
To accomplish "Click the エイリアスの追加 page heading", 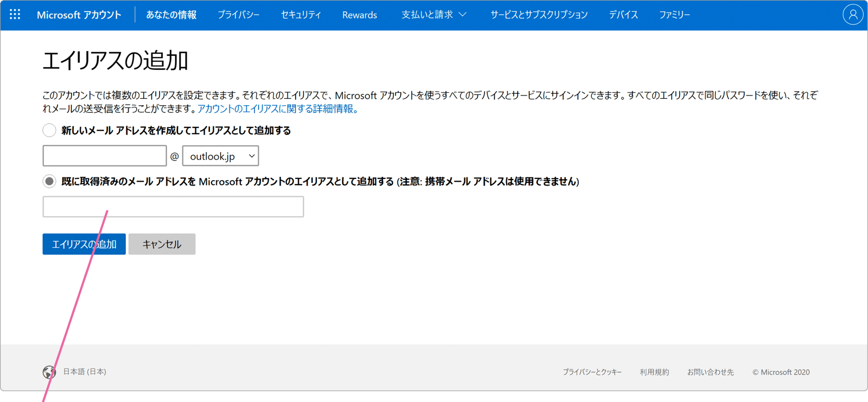I will [x=115, y=60].
